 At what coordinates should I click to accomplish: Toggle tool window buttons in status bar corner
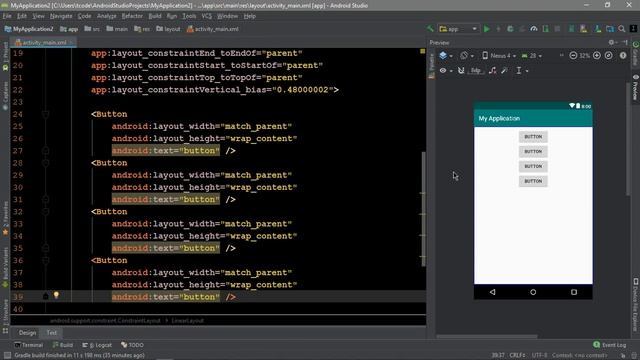point(7,356)
